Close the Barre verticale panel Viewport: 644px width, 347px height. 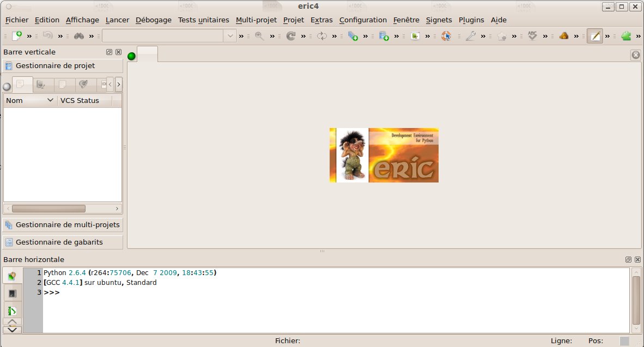[x=118, y=52]
